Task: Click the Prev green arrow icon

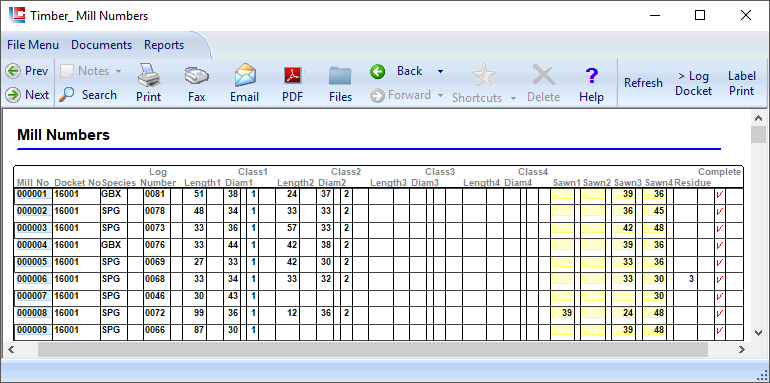Action: coord(13,71)
